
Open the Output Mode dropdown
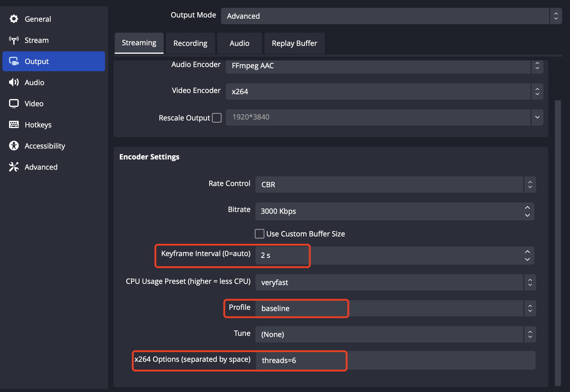pos(391,16)
